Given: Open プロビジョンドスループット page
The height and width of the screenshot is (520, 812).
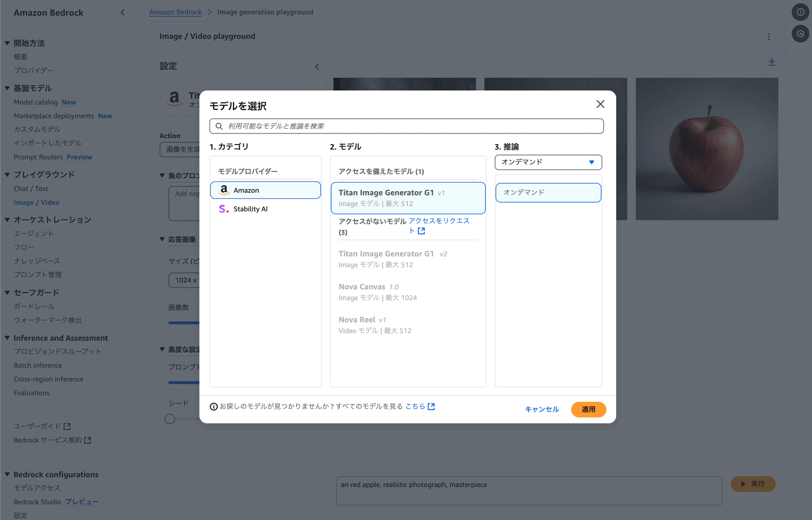Looking at the screenshot, I should [58, 351].
